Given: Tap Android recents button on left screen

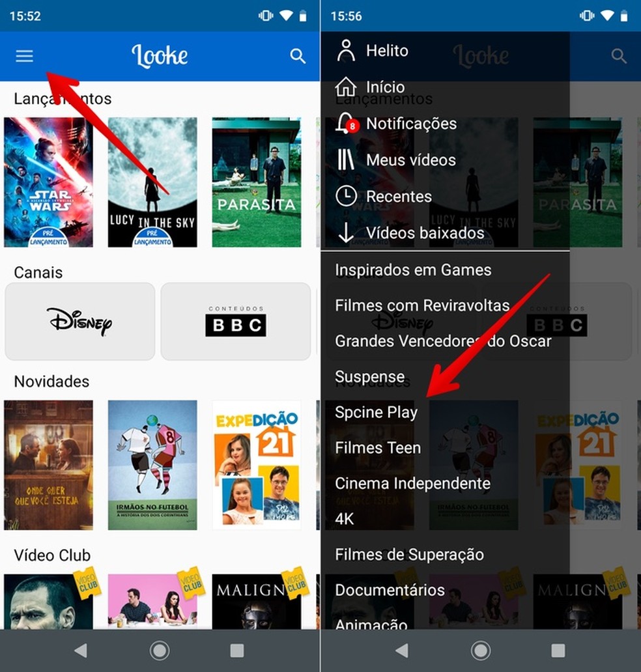Looking at the screenshot, I should pyautogui.click(x=237, y=651).
